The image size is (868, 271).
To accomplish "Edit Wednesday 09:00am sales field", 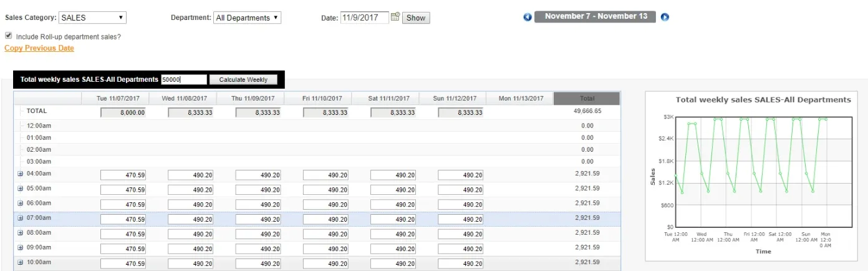I will point(190,249).
